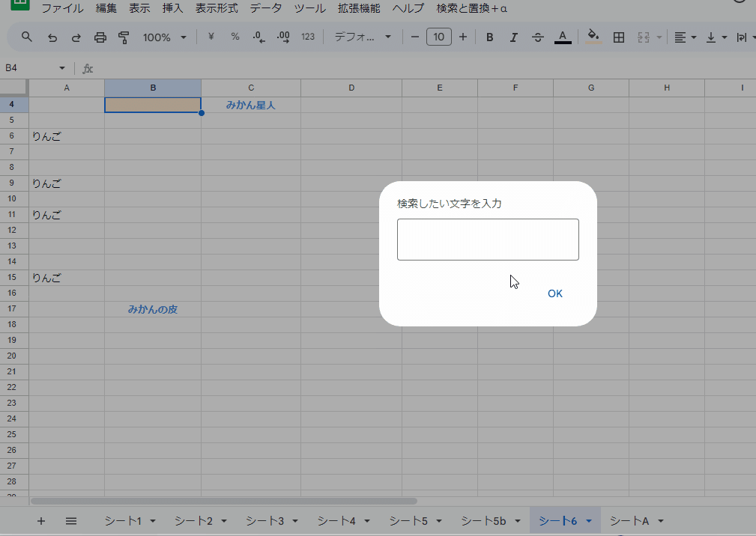This screenshot has height=536, width=756.
Task: Open the ファイル menu
Action: coord(62,8)
